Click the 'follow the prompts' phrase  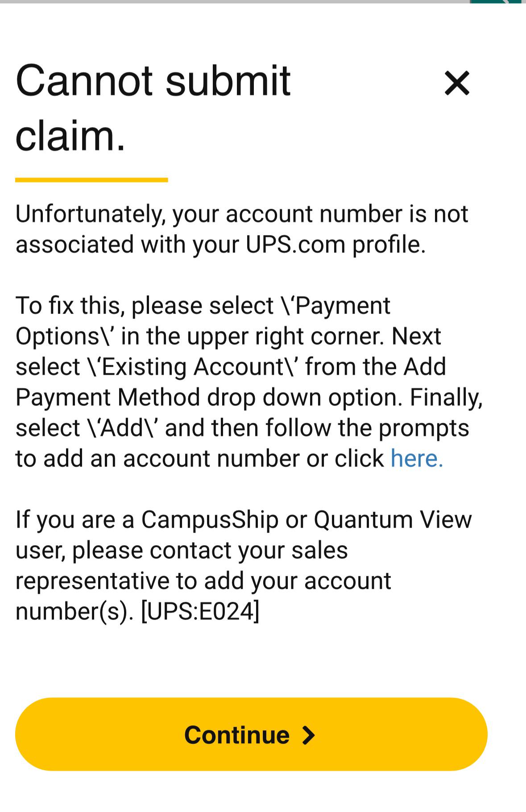click(x=367, y=428)
